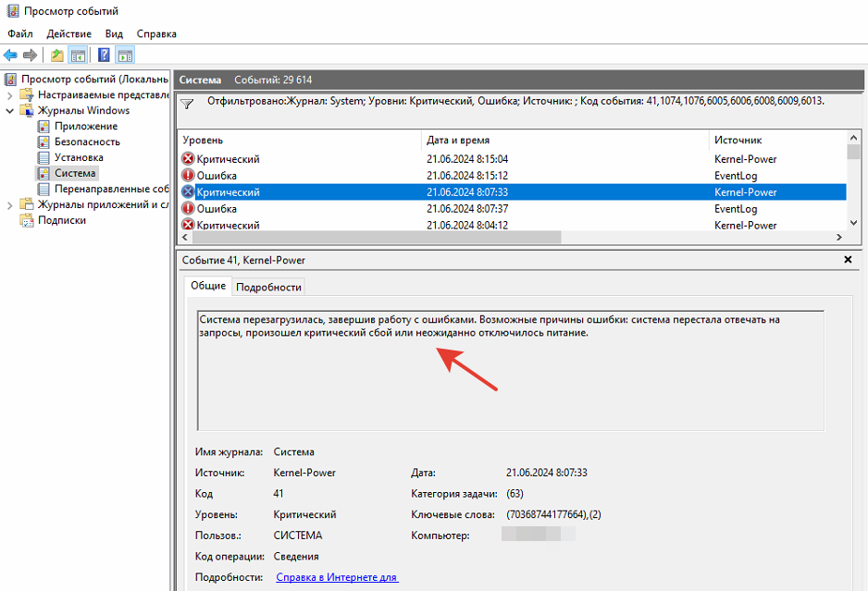
Task: Click the Перенаправленные события log icon
Action: click(43, 189)
